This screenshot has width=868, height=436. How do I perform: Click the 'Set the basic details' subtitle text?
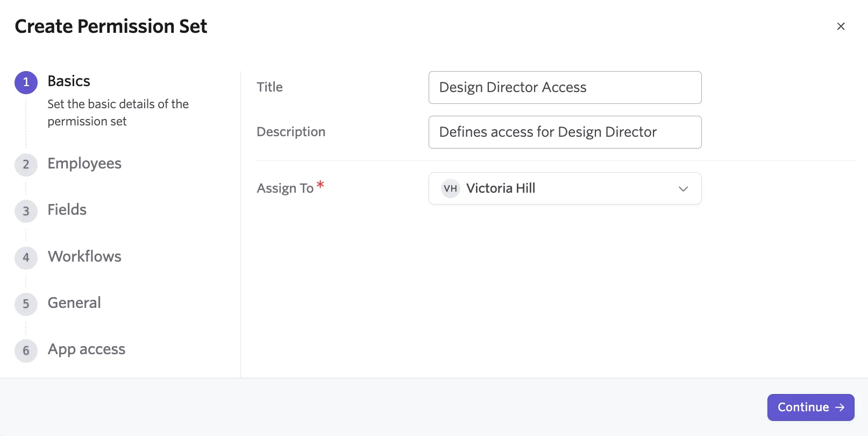coord(118,112)
